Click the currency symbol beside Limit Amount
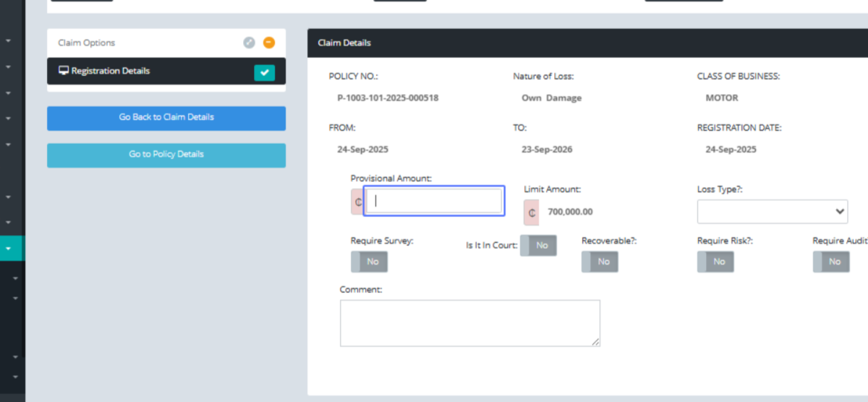This screenshot has height=402, width=868. click(x=532, y=213)
